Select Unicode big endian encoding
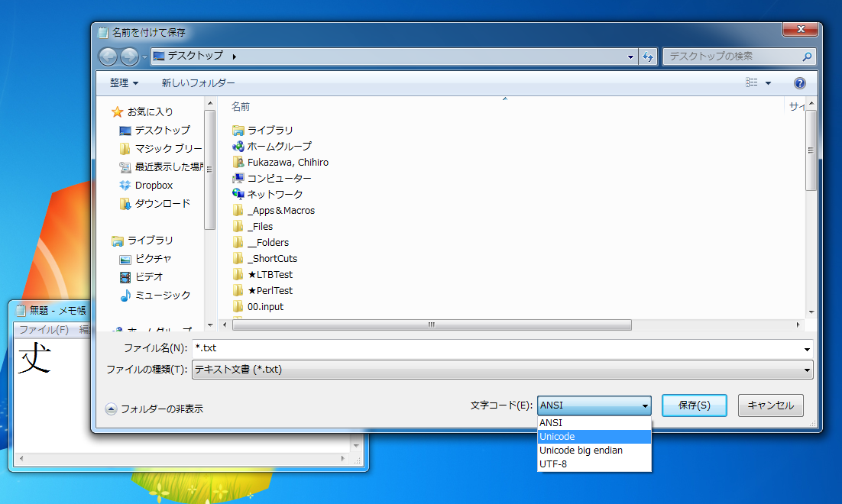 pos(594,451)
